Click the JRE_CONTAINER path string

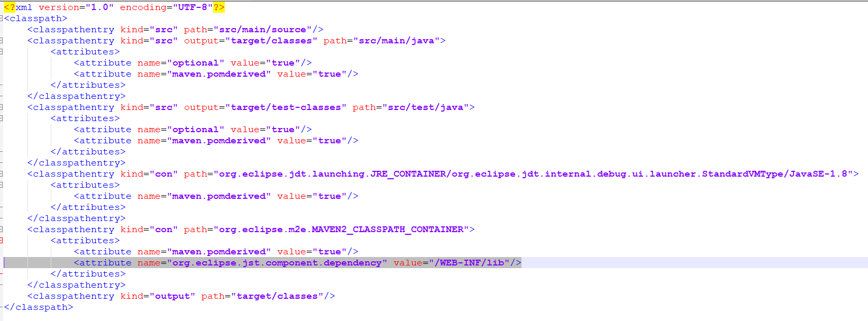pyautogui.click(x=533, y=174)
